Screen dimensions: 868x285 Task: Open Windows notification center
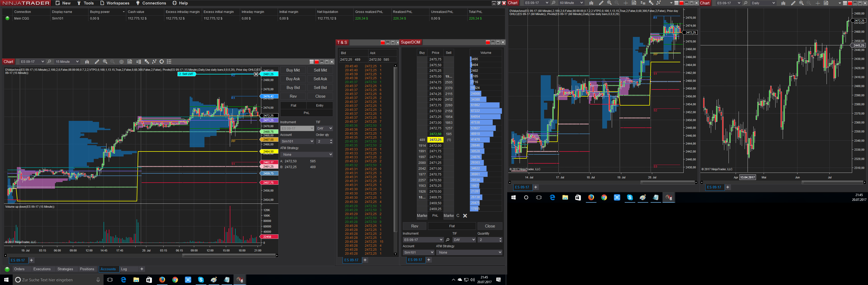pyautogui.click(x=498, y=280)
